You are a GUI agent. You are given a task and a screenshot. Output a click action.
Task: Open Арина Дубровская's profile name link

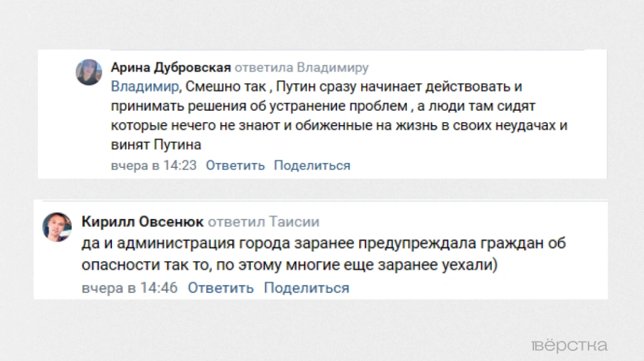[171, 67]
